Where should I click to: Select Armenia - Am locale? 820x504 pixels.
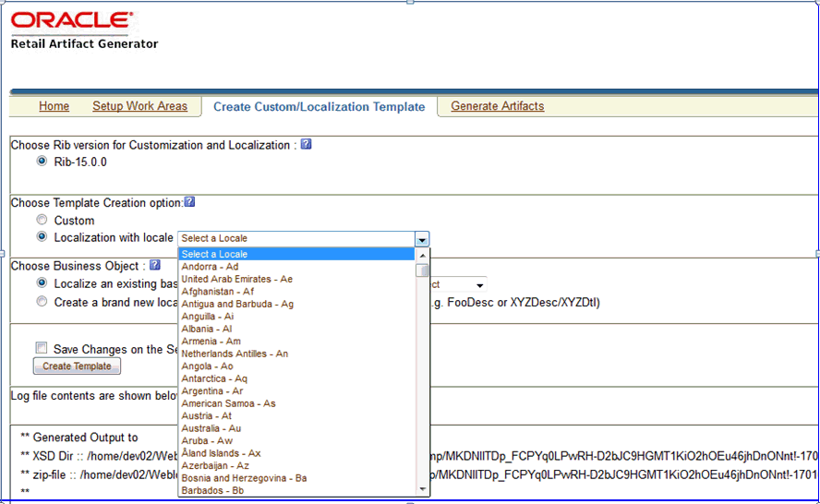(296, 342)
